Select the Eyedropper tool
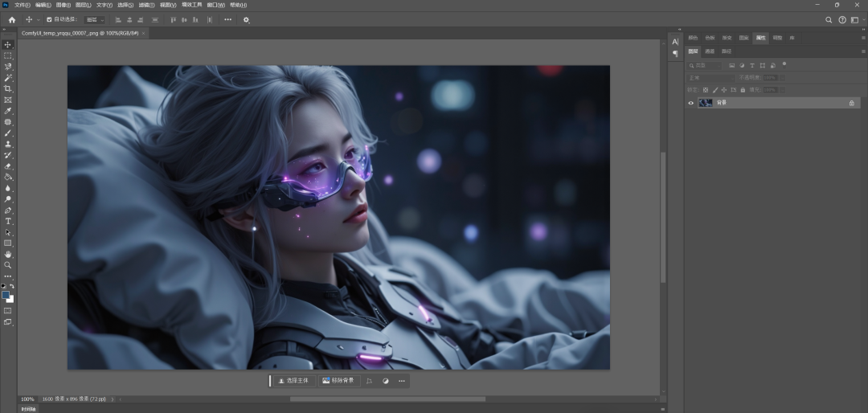This screenshot has width=868, height=413. tap(8, 111)
